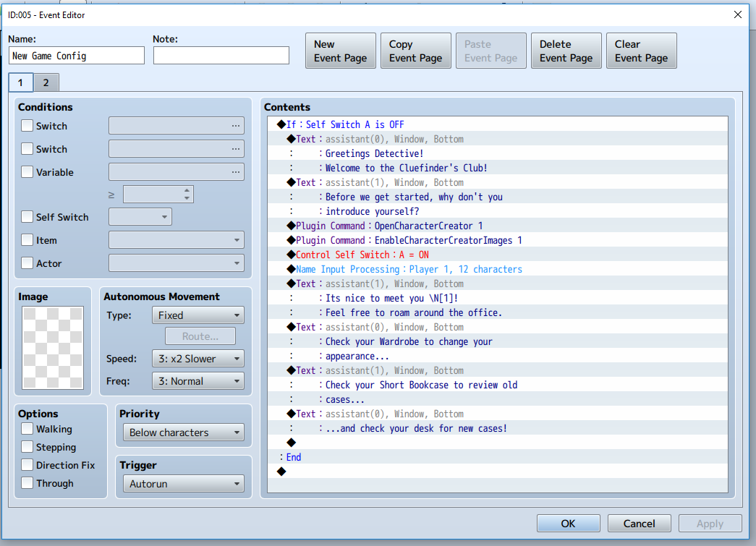This screenshot has width=756, height=546.
Task: Click the Delete Event Page button
Action: 566,51
